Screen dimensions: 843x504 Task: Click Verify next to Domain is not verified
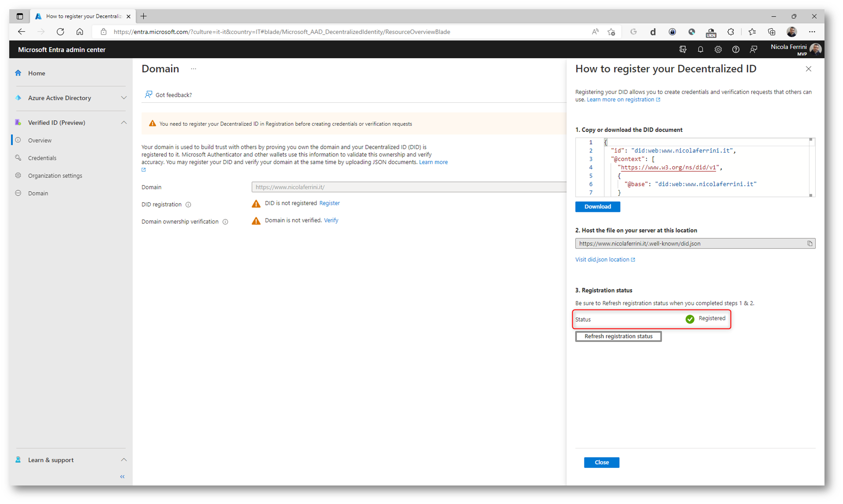(x=331, y=220)
